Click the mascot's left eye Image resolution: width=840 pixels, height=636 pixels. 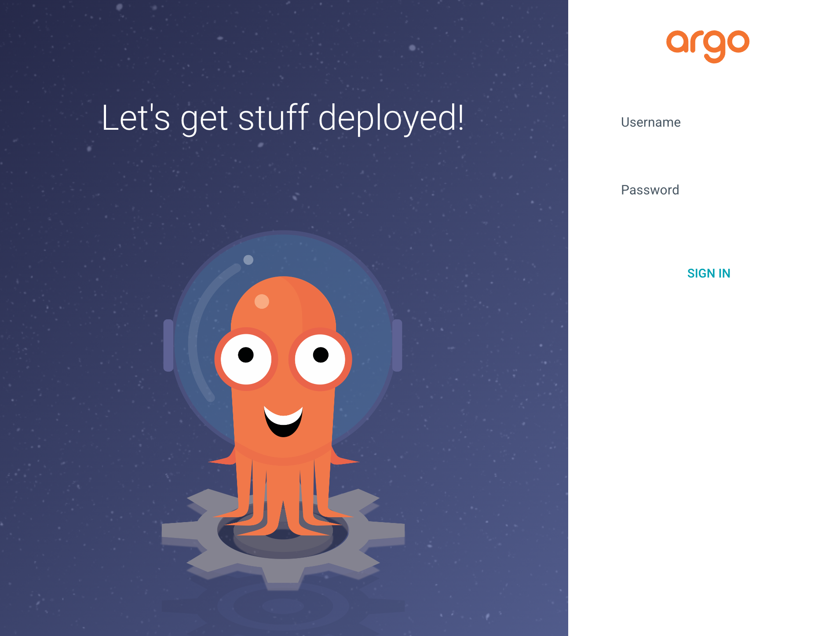(x=246, y=358)
